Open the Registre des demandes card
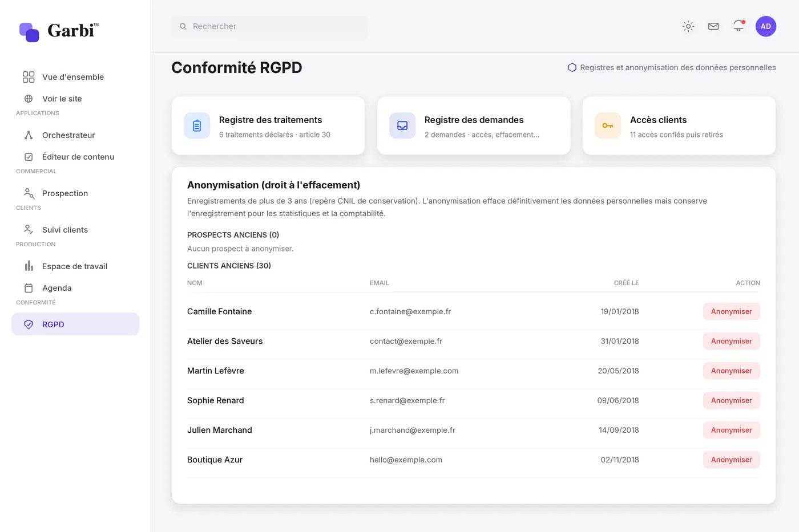The image size is (799, 532). [x=474, y=125]
